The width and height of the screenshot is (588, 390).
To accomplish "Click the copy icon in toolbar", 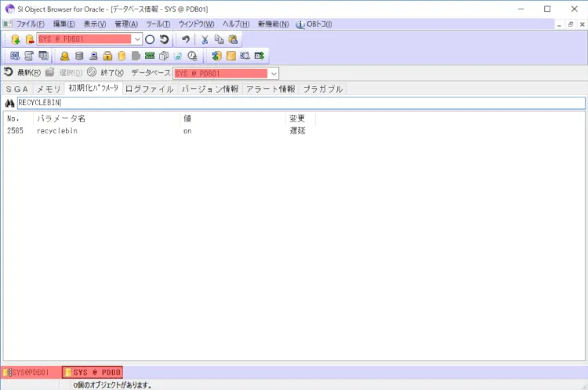I will [x=219, y=39].
